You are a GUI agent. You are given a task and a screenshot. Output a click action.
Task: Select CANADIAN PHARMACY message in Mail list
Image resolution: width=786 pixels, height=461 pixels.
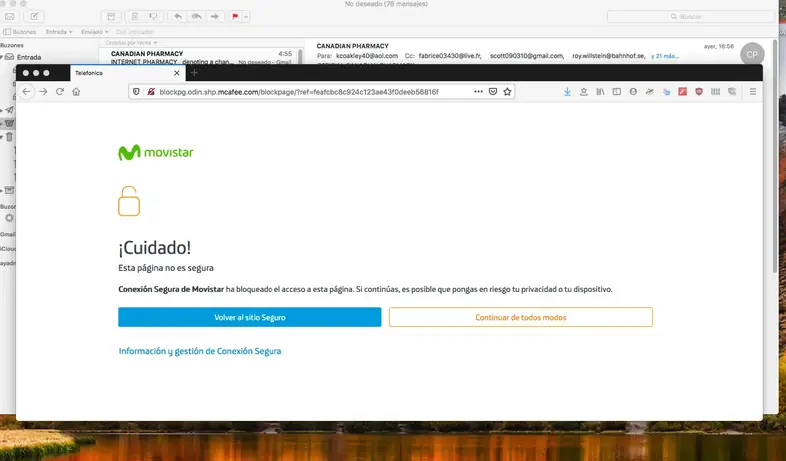tap(201, 57)
